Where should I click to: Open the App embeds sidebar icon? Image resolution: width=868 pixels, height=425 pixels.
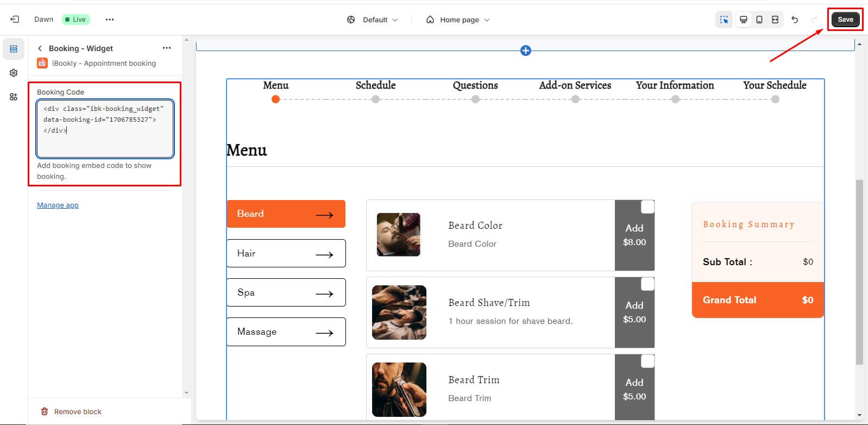pyautogui.click(x=14, y=97)
